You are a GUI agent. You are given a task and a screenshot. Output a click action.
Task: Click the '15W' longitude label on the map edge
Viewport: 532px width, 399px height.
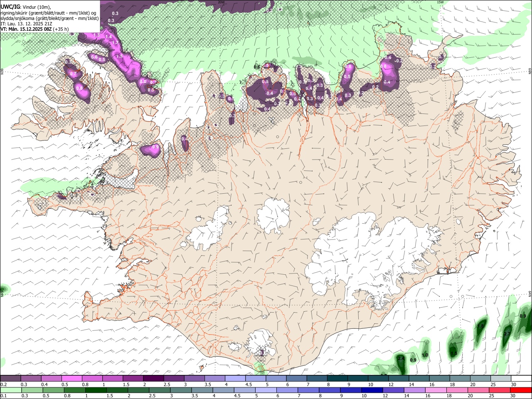[440, 2]
